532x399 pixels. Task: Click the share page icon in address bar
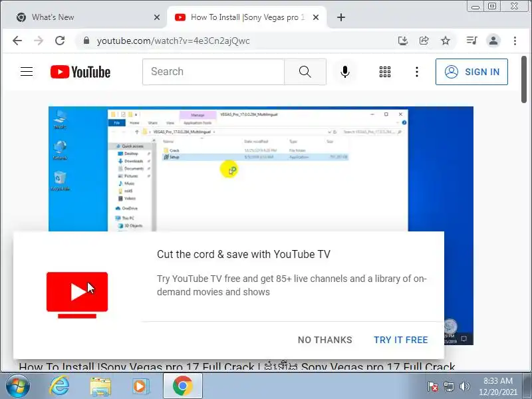pyautogui.click(x=424, y=41)
